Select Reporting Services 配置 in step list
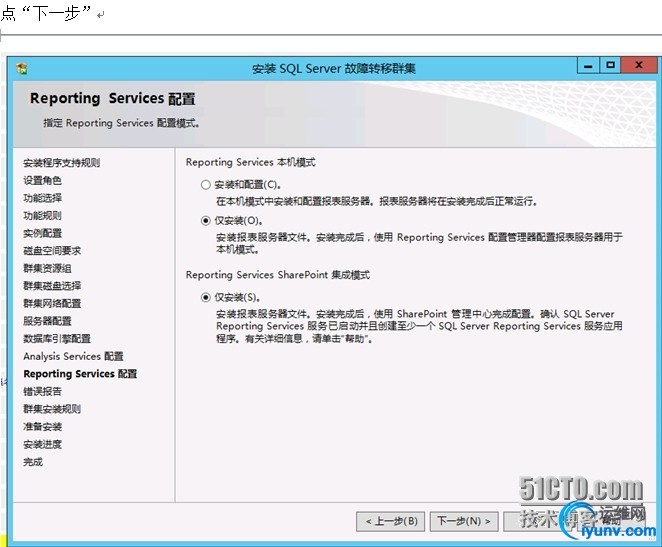This screenshot has height=547, width=662. click(x=80, y=374)
